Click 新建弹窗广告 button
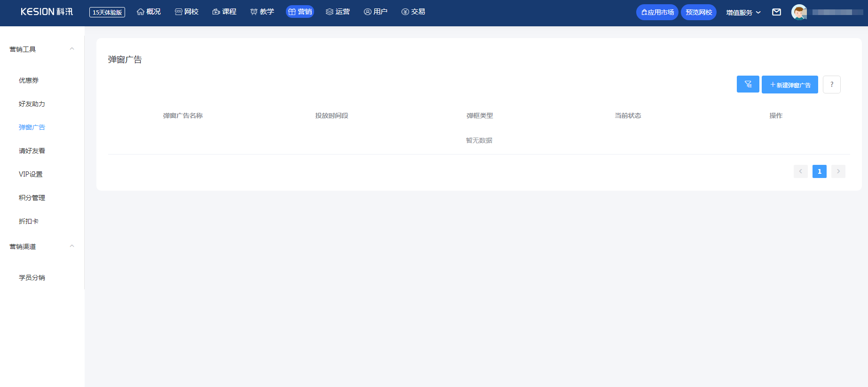The image size is (868, 387). click(x=790, y=85)
